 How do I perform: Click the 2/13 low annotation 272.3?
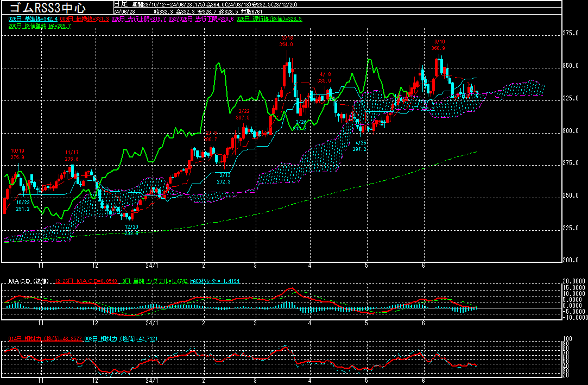(x=224, y=179)
